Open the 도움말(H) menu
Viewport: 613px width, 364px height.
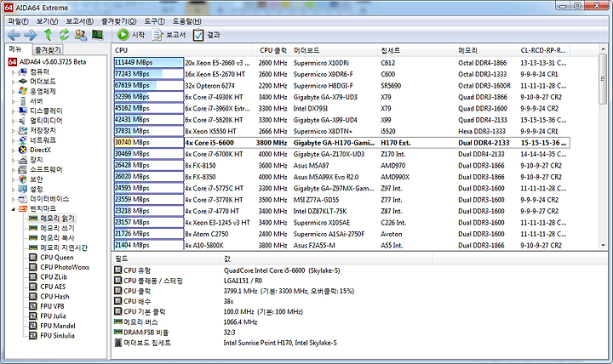point(186,21)
